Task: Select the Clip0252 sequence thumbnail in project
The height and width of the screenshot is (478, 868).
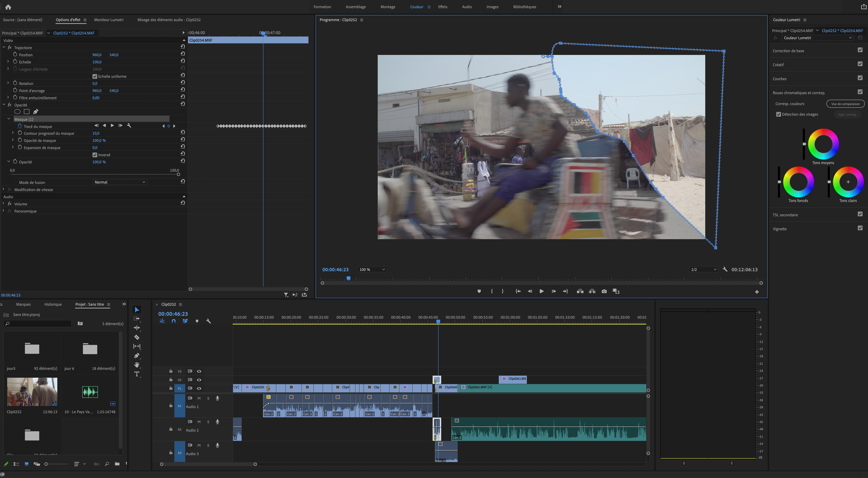Action: (x=32, y=392)
